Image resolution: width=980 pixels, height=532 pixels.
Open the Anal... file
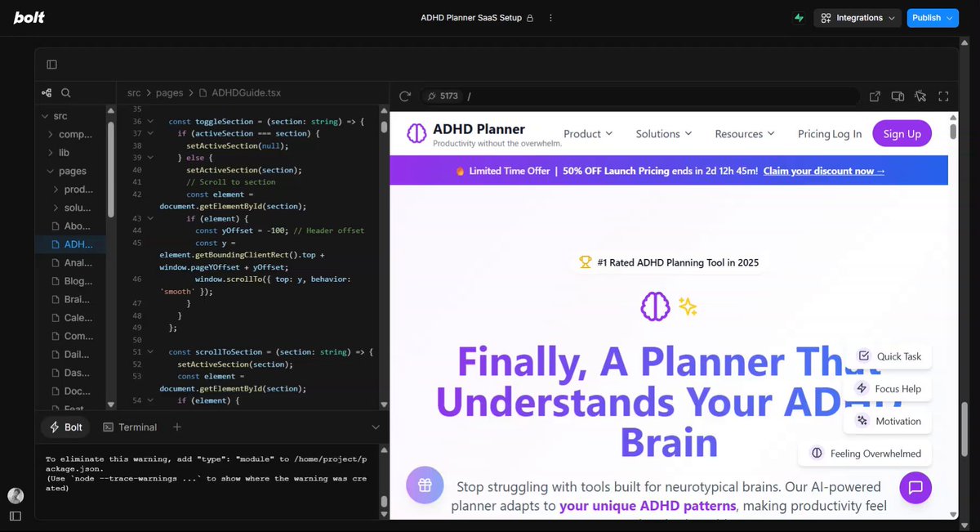[x=72, y=263]
